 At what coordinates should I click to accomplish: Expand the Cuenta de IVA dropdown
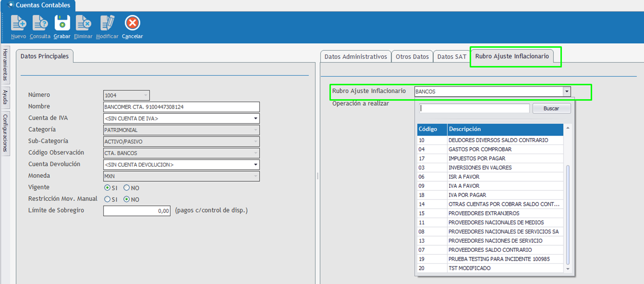click(256, 119)
